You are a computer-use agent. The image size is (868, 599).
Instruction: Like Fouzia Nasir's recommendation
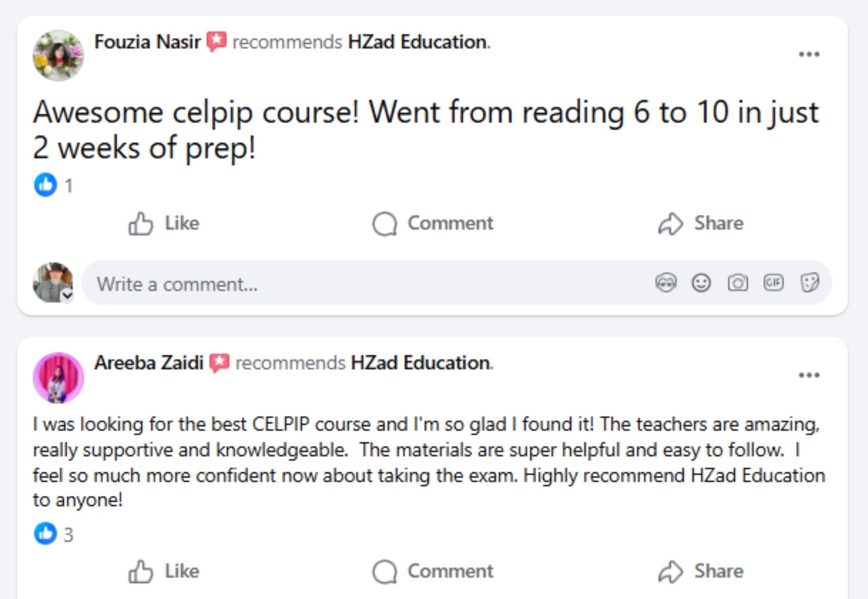pos(164,224)
